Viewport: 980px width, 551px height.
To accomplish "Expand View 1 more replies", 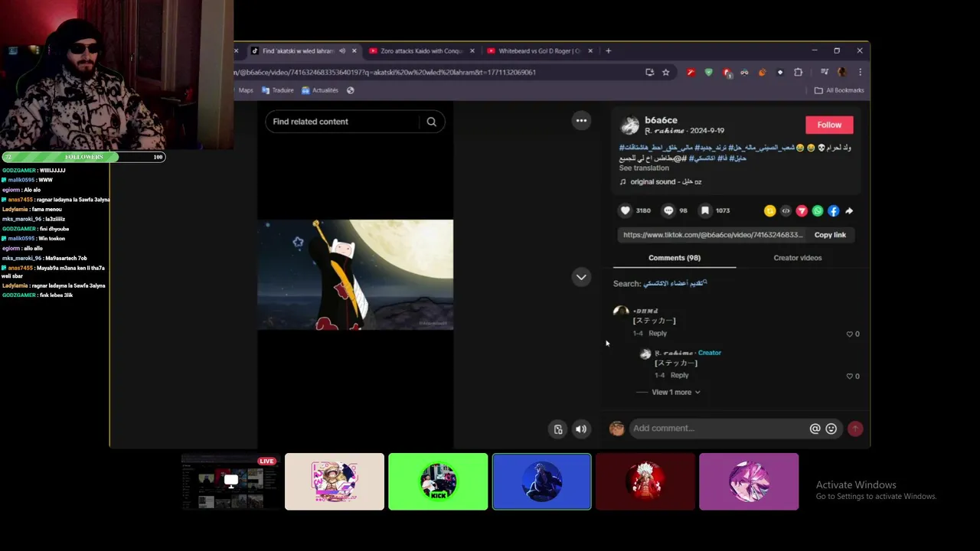I will (675, 392).
